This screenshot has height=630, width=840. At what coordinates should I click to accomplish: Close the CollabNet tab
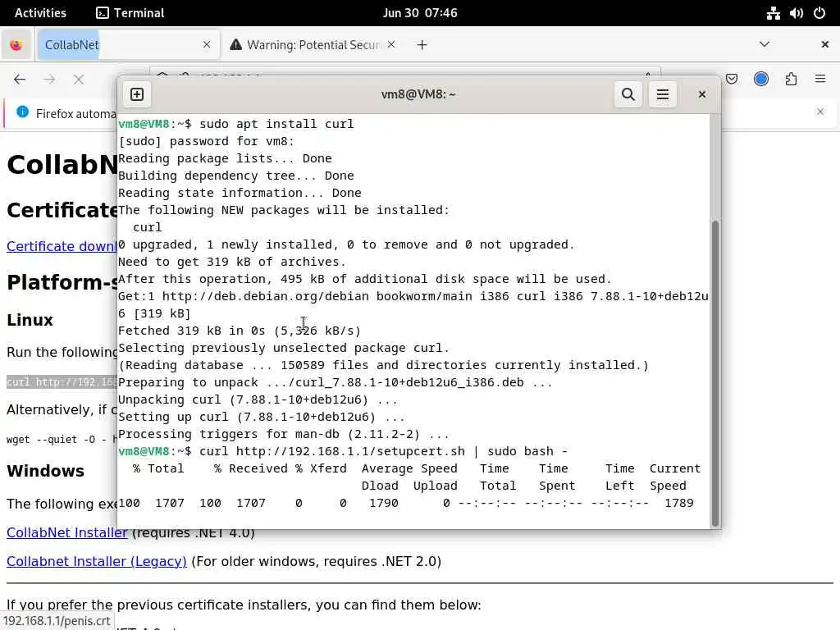[207, 44]
